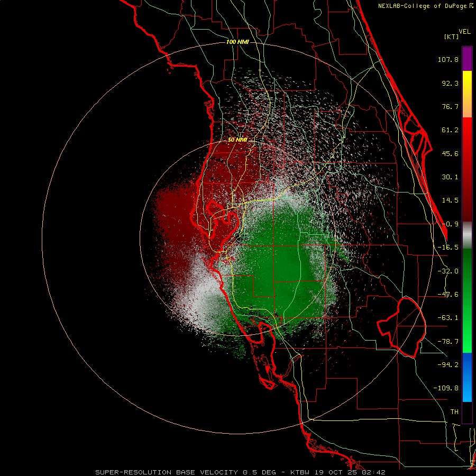
Task: Click the -16.5 legend value
Action: (x=448, y=248)
